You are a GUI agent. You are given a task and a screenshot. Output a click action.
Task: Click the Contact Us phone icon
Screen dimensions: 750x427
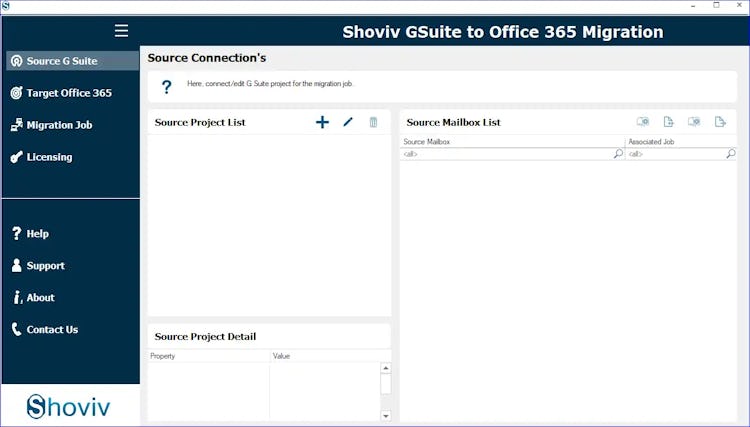(x=16, y=329)
